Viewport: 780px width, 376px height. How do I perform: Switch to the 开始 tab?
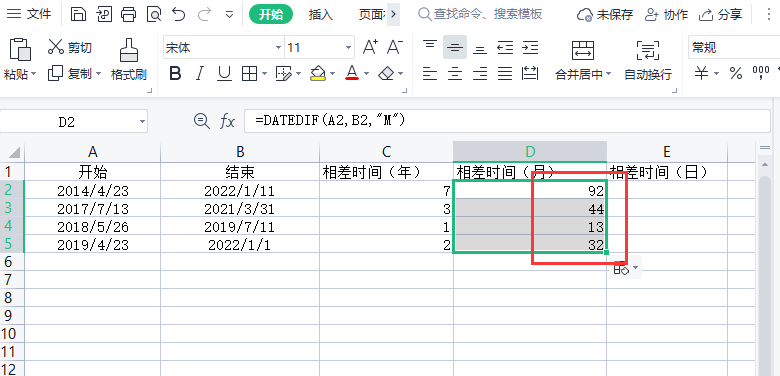pyautogui.click(x=271, y=14)
